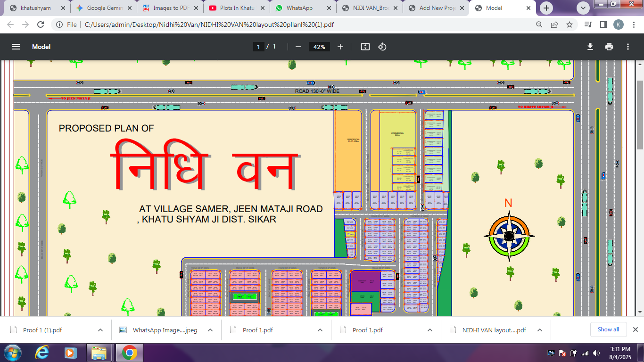Image resolution: width=644 pixels, height=362 pixels.
Task: Expand options for NIDHI VAN layout pdf download
Action: click(540, 330)
